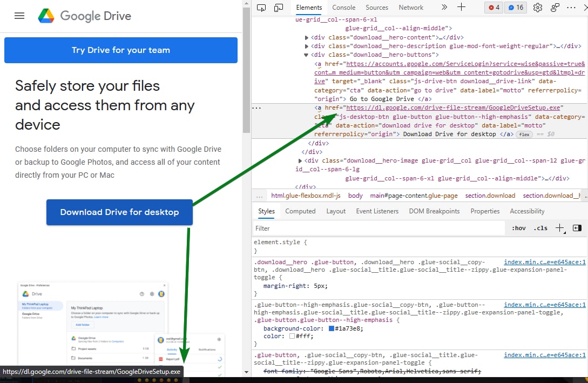Activate the inspect element picker icon

pyautogui.click(x=261, y=8)
